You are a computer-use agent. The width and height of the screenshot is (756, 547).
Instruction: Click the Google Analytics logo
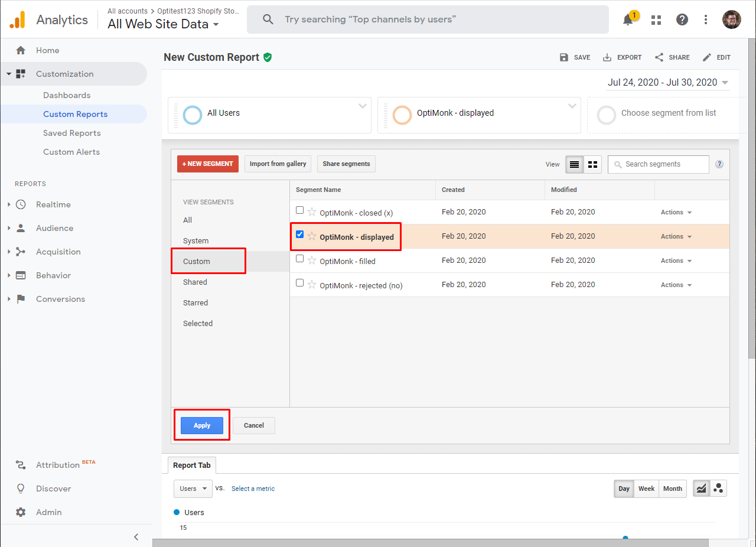coord(17,19)
